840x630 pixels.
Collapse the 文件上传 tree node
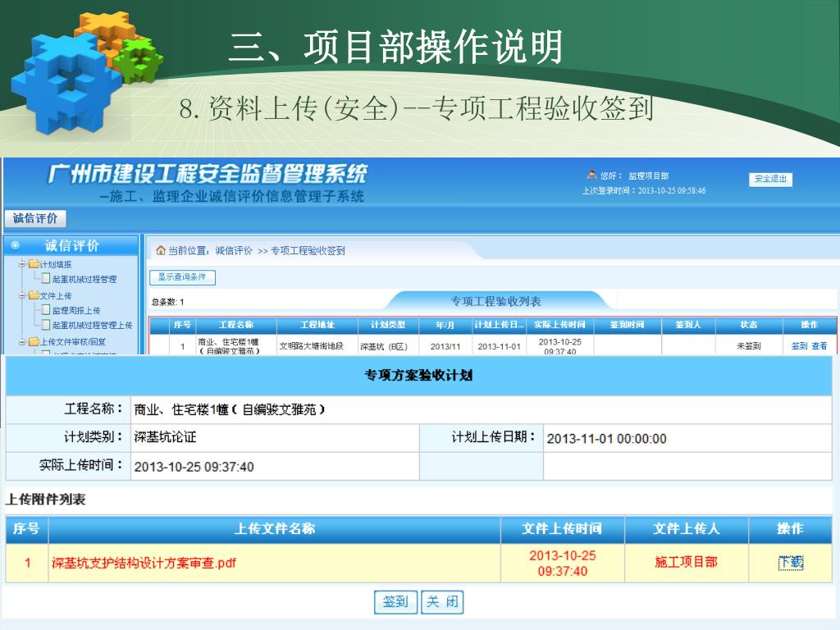(22, 294)
